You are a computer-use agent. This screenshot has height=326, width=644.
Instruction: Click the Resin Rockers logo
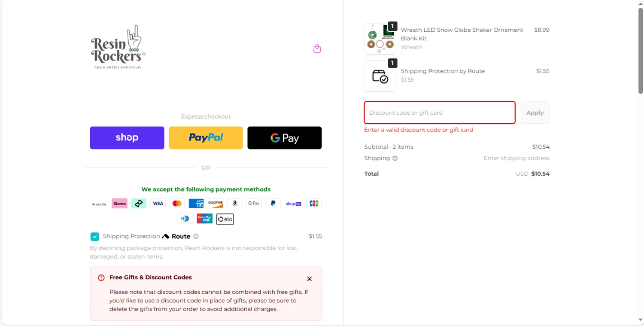coord(118,47)
